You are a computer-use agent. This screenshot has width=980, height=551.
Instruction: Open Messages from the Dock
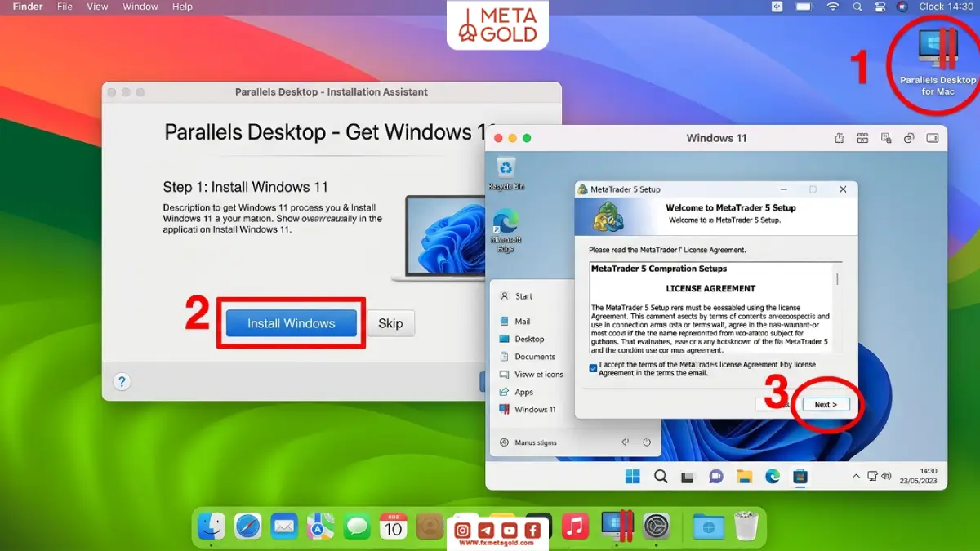tap(357, 527)
